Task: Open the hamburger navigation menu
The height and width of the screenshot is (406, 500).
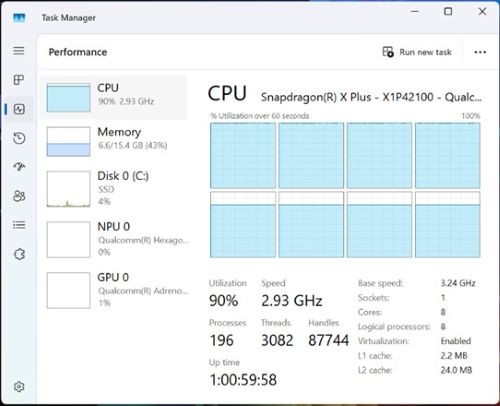Action: click(19, 51)
